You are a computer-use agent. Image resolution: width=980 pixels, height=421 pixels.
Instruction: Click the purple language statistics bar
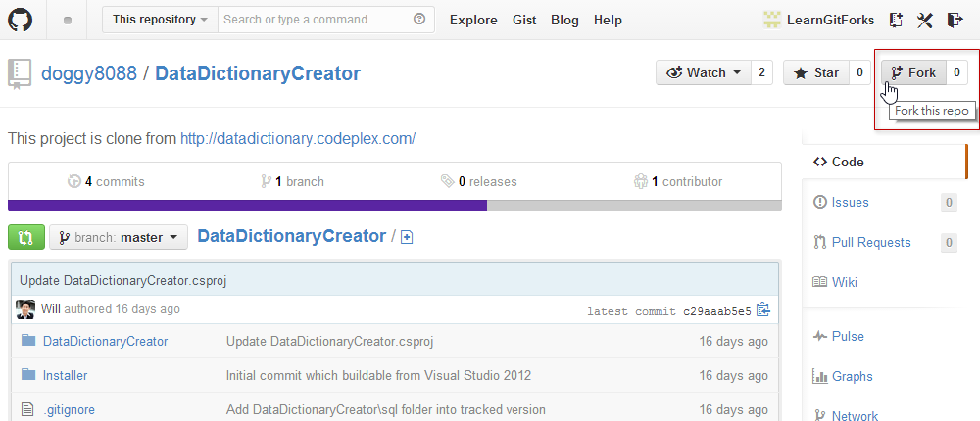(x=247, y=206)
